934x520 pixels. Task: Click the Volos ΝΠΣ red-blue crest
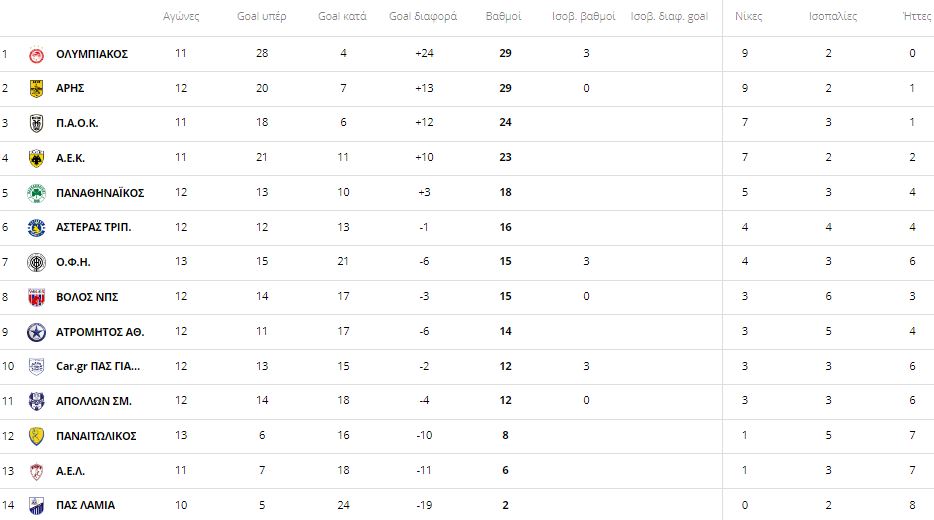[36, 297]
